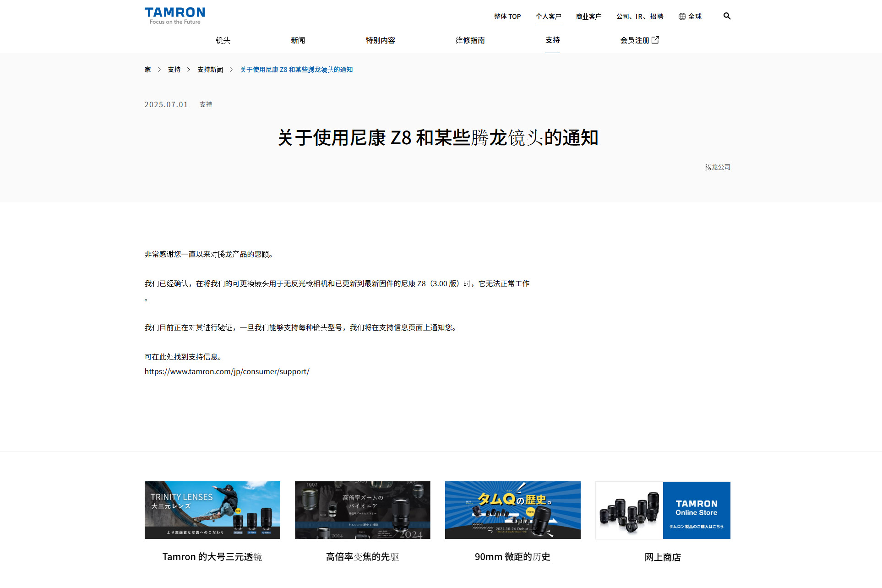The width and height of the screenshot is (882, 588).
Task: Click paragraph starting 我们已经确认
Action: [x=337, y=291]
